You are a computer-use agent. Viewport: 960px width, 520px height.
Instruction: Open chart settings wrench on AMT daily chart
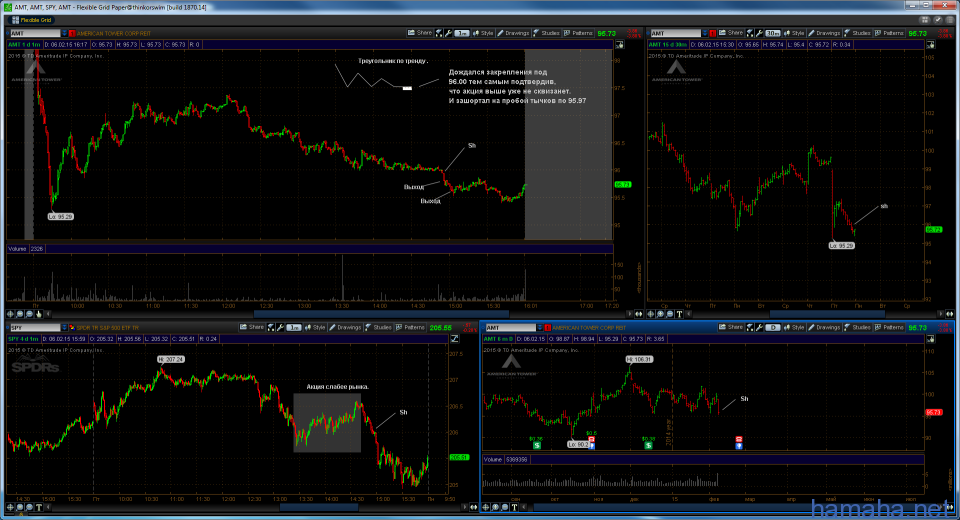tap(759, 327)
